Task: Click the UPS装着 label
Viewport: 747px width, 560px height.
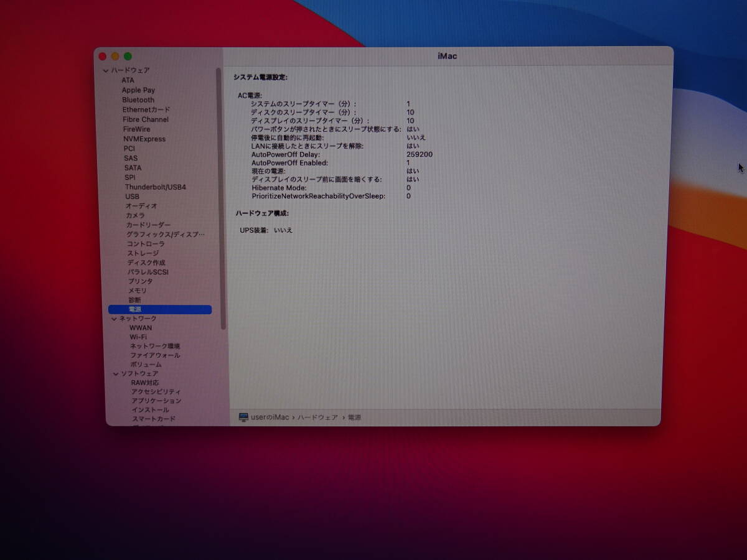Action: click(x=254, y=230)
